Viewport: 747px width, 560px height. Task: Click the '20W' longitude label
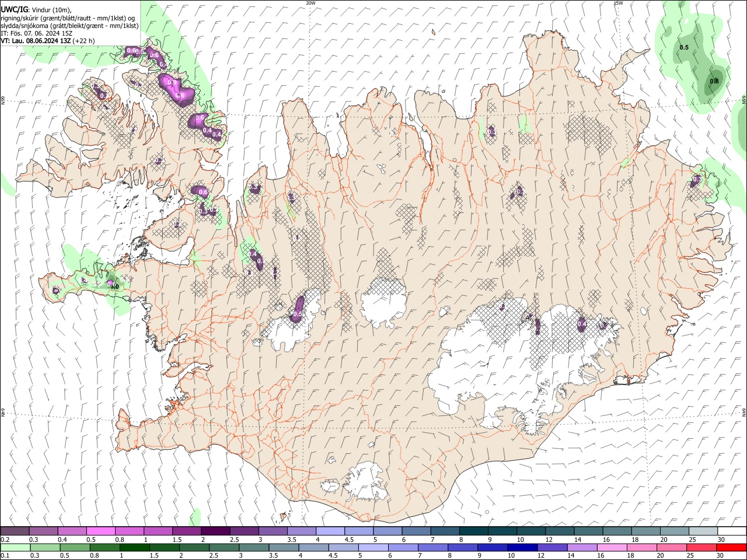point(310,3)
